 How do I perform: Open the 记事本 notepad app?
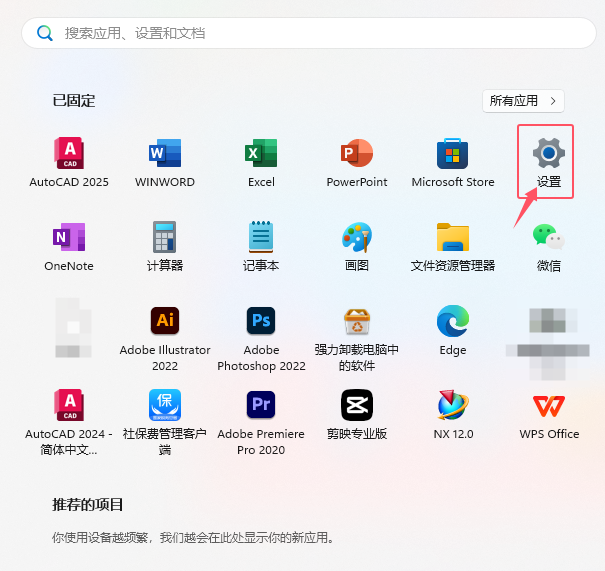point(261,247)
